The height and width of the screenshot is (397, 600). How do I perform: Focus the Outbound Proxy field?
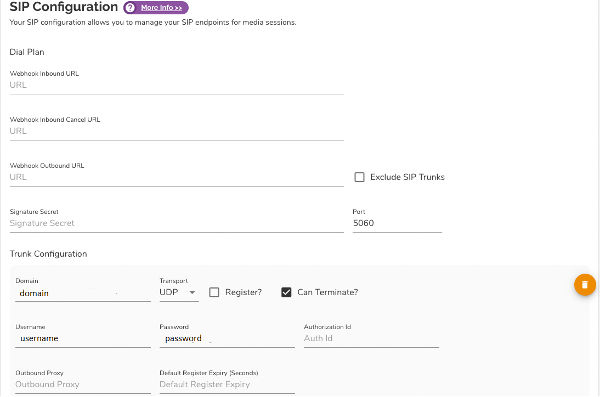(83, 384)
